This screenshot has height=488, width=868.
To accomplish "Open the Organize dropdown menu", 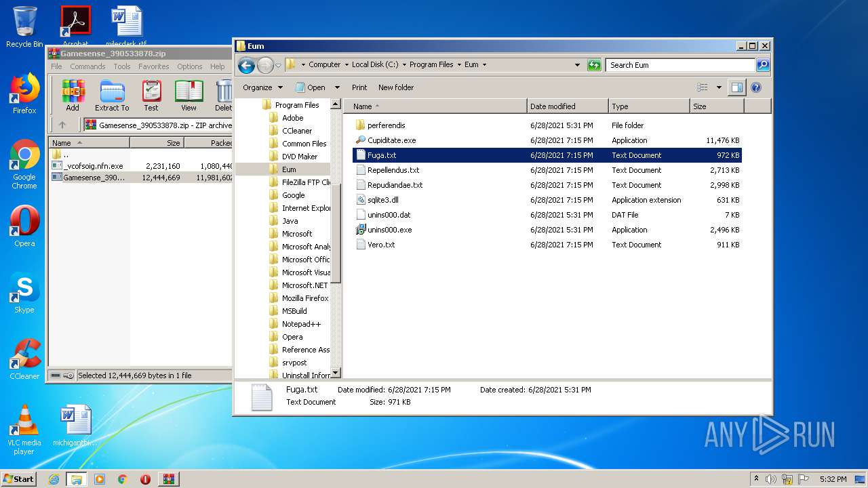I will (262, 87).
